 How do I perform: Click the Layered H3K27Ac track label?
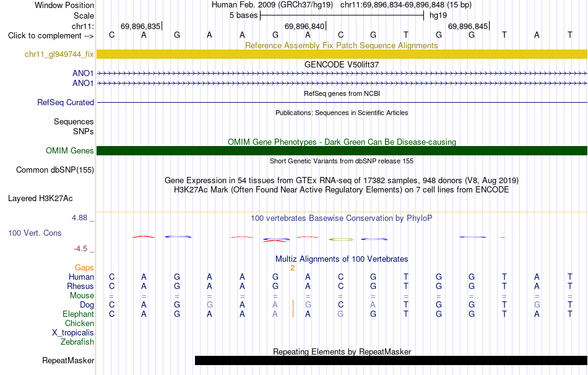point(40,199)
